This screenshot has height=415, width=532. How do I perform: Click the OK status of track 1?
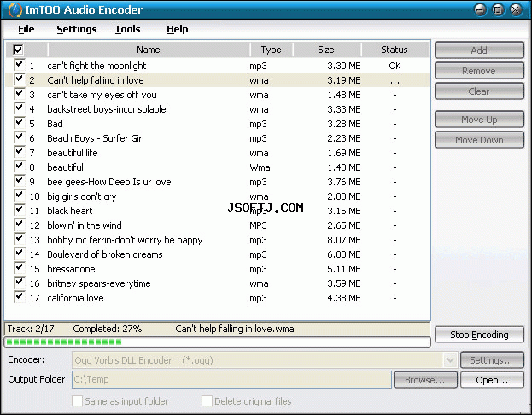pyautogui.click(x=395, y=66)
